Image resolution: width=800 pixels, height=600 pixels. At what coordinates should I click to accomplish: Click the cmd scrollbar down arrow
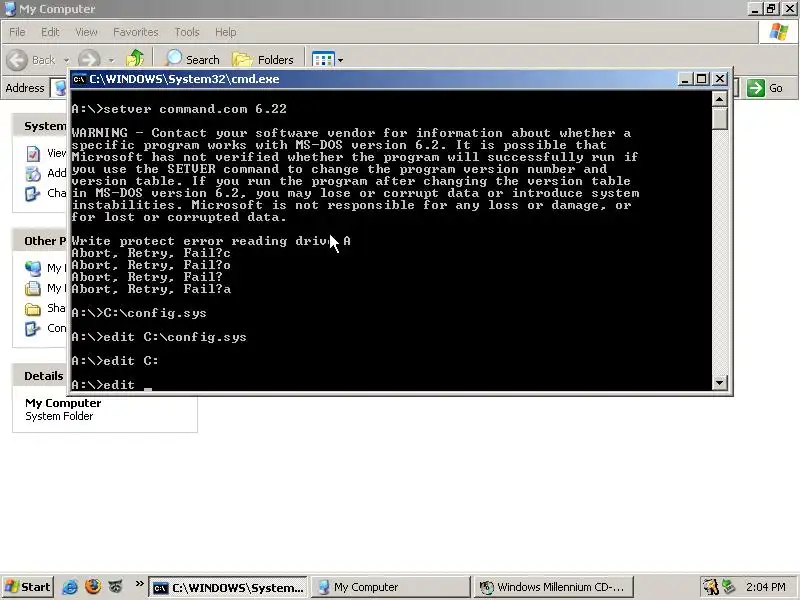719,383
